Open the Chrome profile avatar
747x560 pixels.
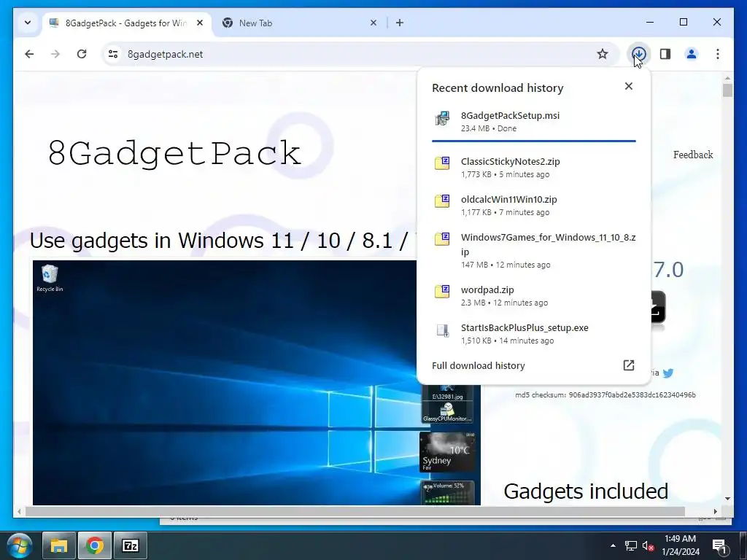coord(692,54)
